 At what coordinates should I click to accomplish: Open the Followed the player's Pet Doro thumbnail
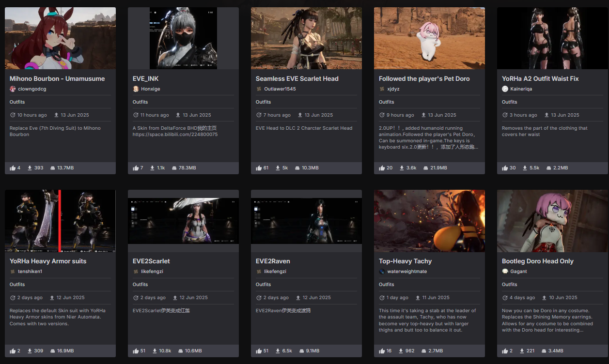(x=429, y=38)
